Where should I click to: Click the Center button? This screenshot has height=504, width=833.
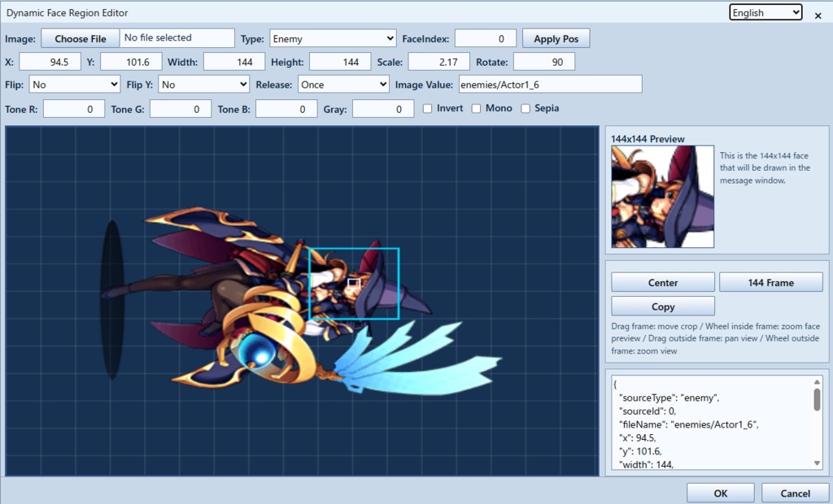tap(662, 283)
